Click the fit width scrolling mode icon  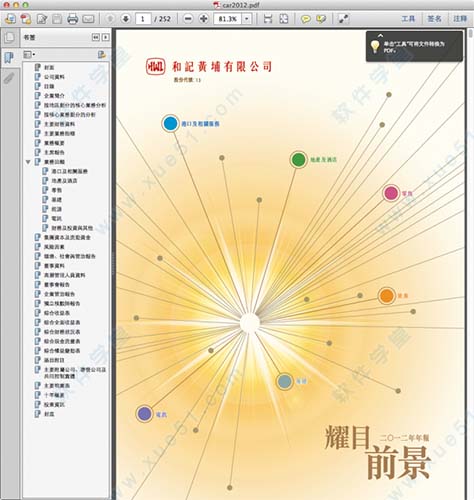coord(268,19)
